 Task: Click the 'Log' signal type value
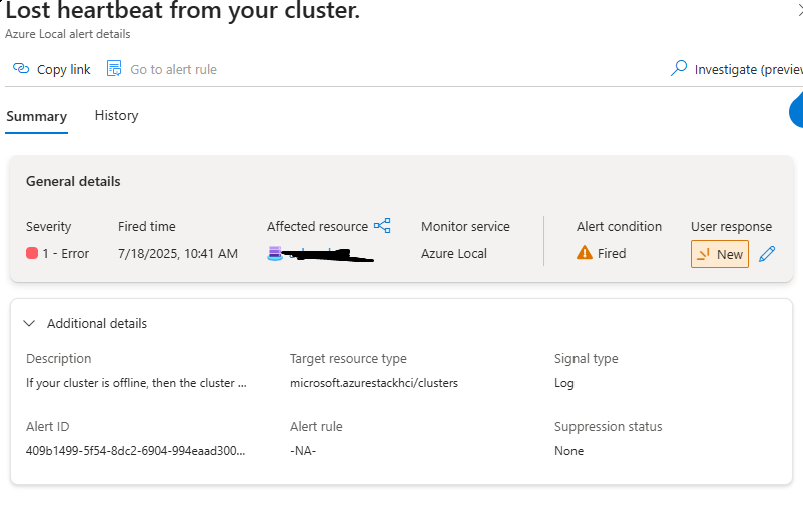(x=563, y=383)
